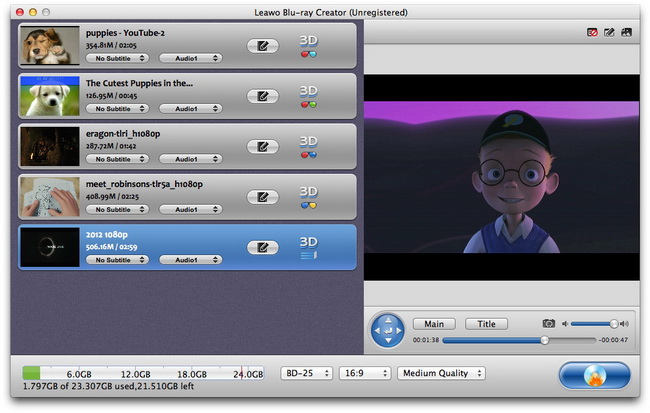Open audio dropdown for puppies - YouTube-2
This screenshot has height=413, width=650.
(x=191, y=58)
